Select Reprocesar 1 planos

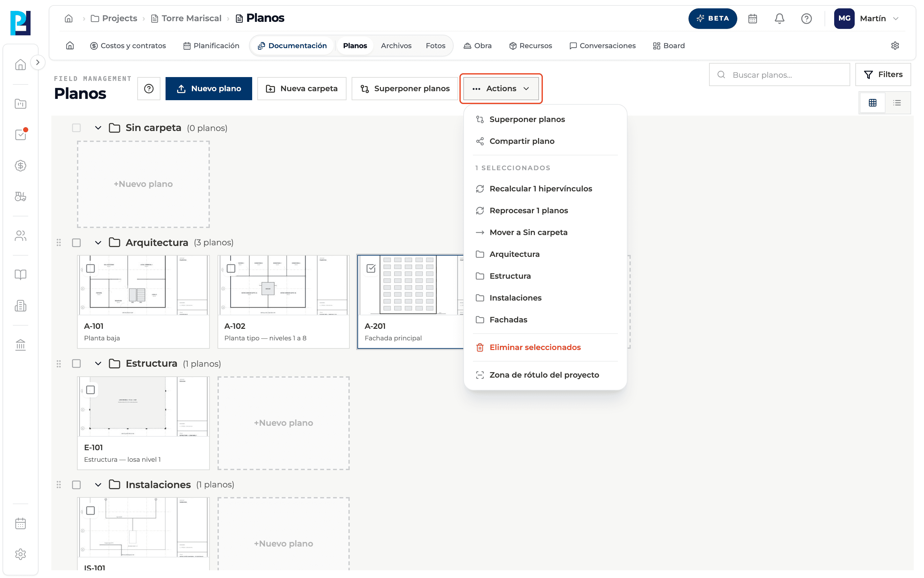click(x=545, y=210)
